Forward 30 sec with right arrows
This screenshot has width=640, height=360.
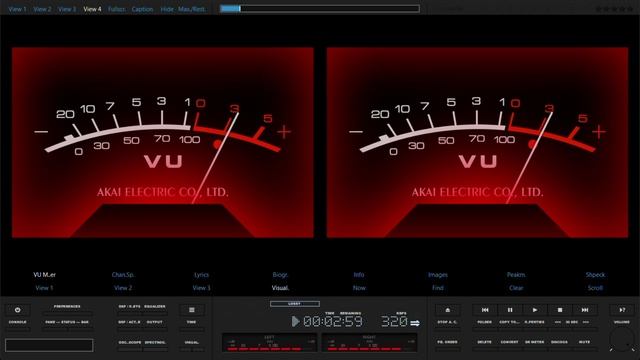(586, 322)
